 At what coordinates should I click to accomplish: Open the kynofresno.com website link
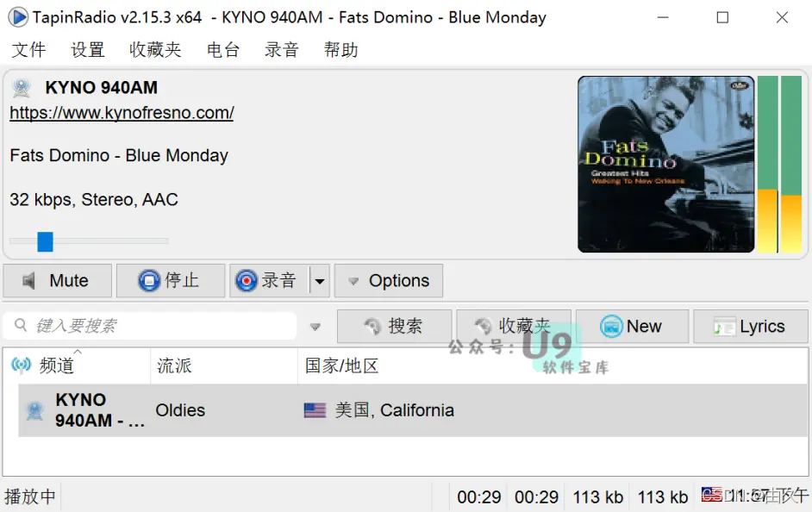[122, 113]
